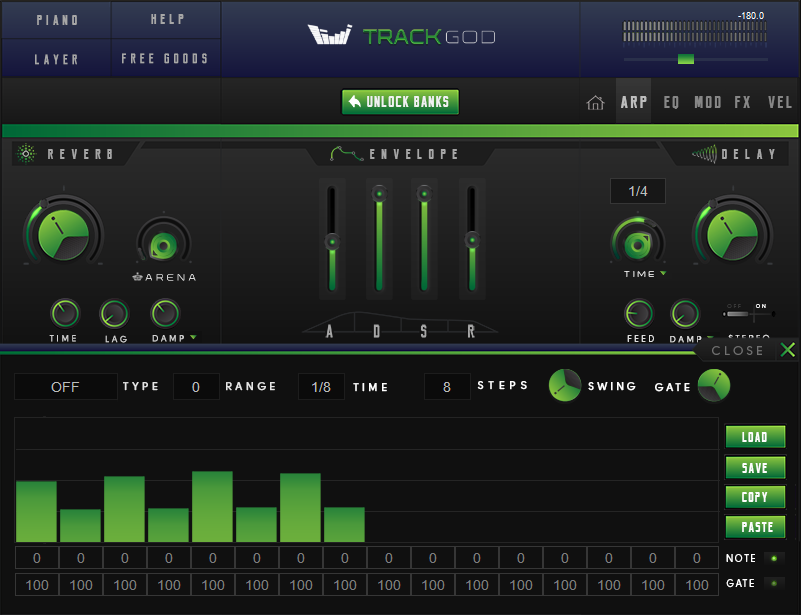Click the UNLOCK BANKS button
Screen dimensions: 801x615
click(400, 102)
